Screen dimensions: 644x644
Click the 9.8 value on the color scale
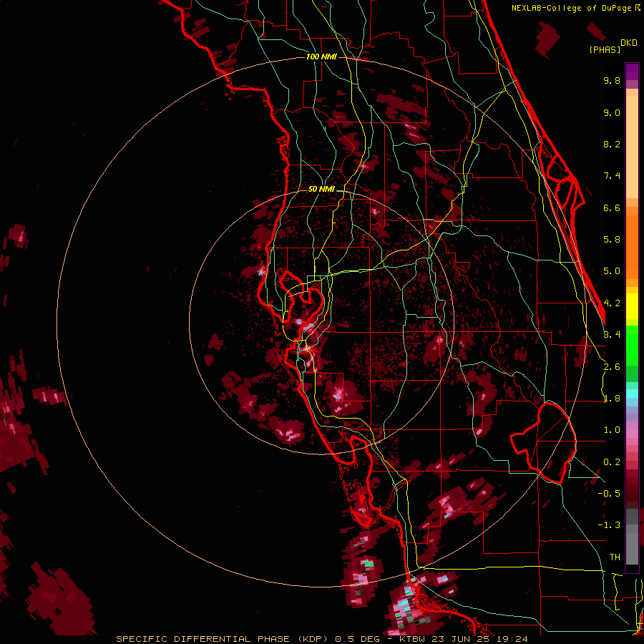click(612, 81)
